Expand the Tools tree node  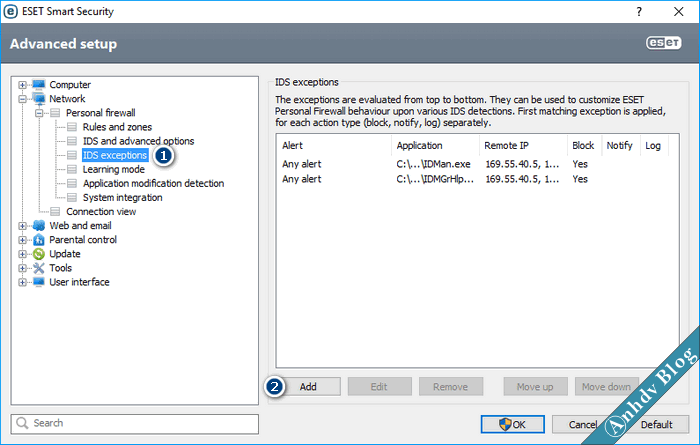22,268
